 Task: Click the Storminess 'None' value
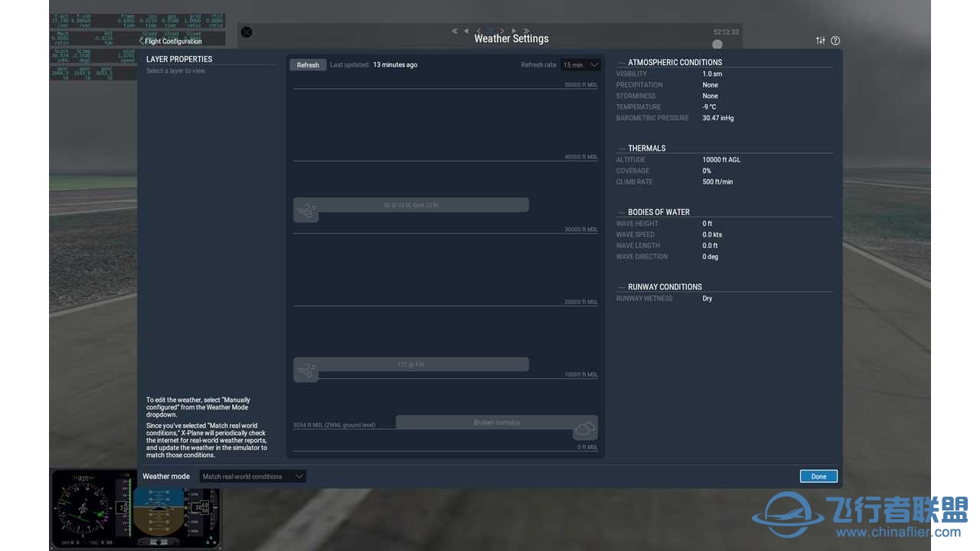click(710, 96)
